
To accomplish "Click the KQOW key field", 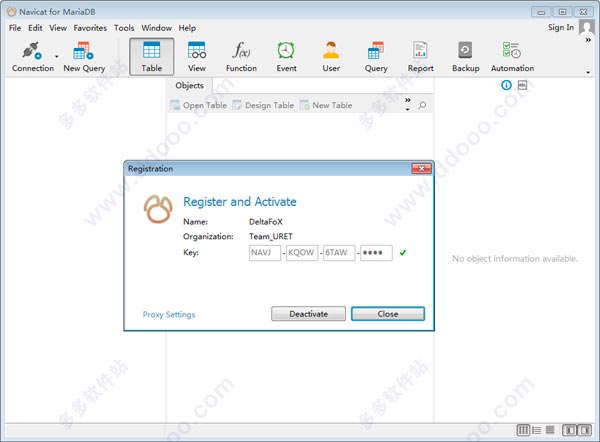I will click(302, 253).
